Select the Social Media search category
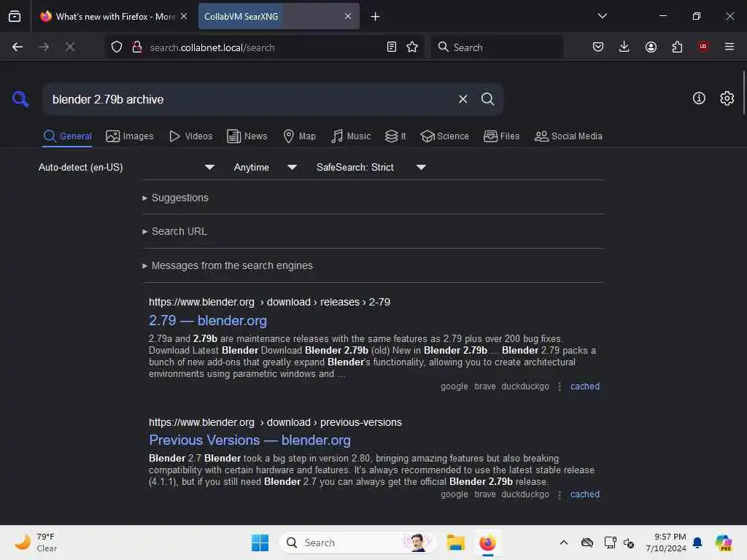The image size is (747, 560). click(x=568, y=136)
